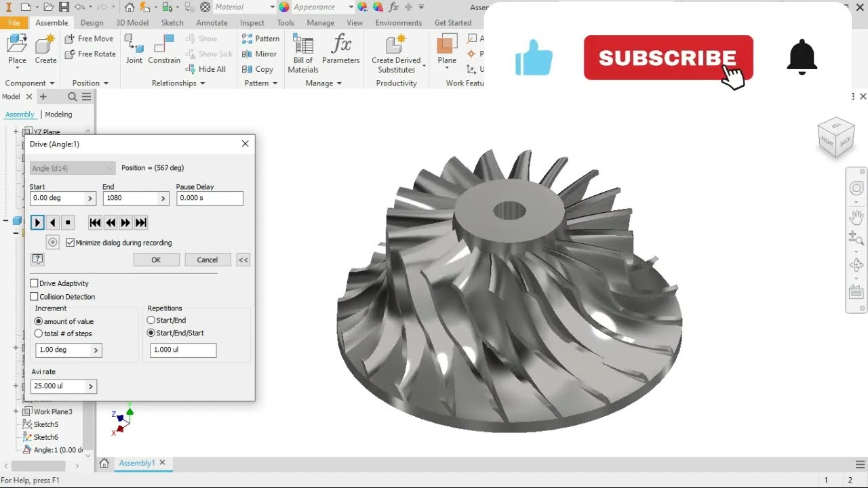This screenshot has width=868, height=488.
Task: Step the drive animation backward
Action: click(x=111, y=222)
